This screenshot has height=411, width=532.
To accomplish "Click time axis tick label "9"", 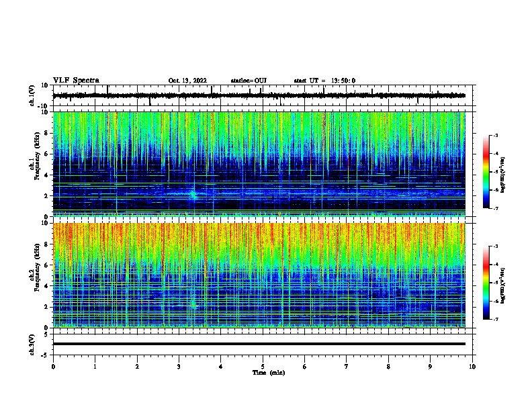I will [430, 367].
